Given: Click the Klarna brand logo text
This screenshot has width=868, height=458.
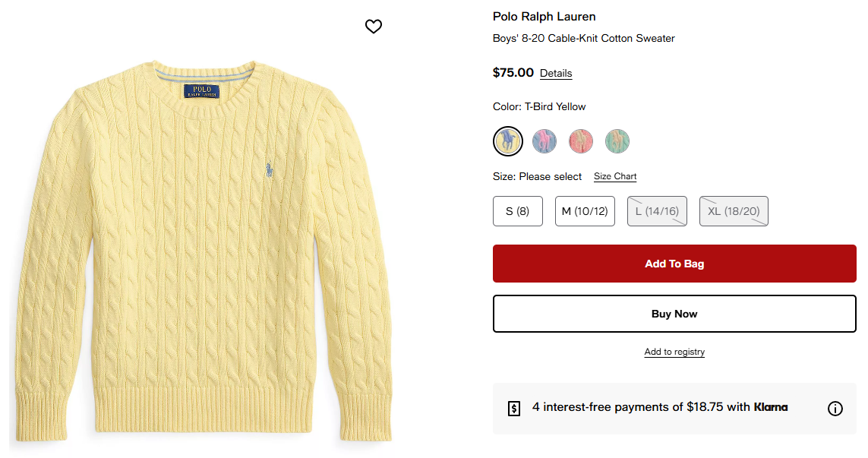Looking at the screenshot, I should [x=771, y=407].
